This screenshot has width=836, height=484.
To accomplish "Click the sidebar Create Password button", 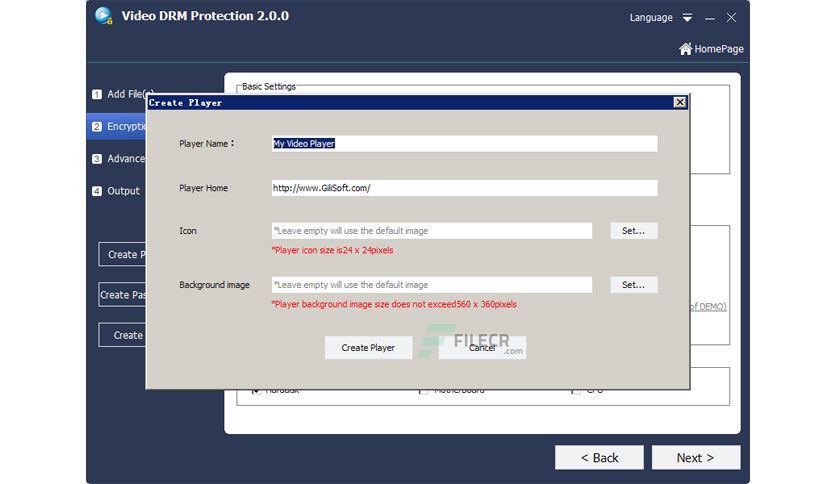I will 123,295.
